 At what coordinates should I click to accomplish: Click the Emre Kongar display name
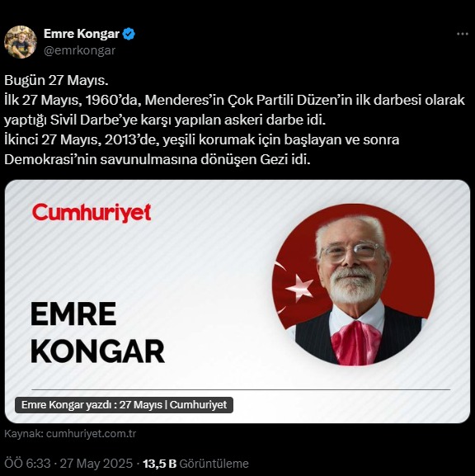[82, 34]
